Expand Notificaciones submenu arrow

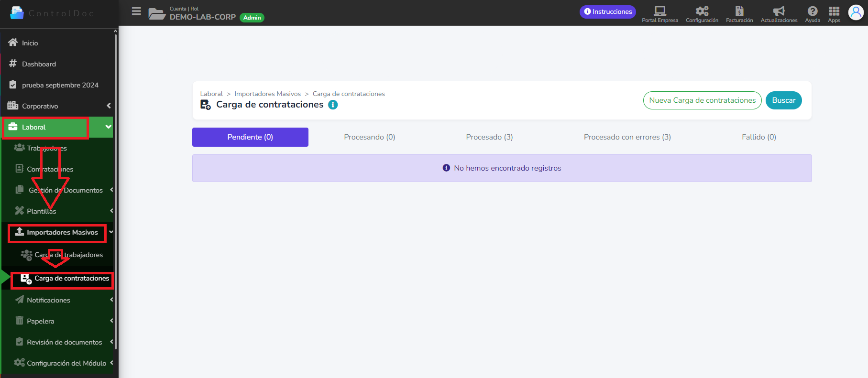pos(111,300)
